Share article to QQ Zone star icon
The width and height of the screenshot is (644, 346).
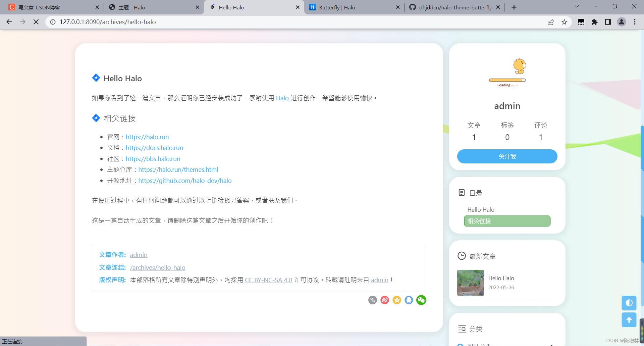(x=397, y=300)
